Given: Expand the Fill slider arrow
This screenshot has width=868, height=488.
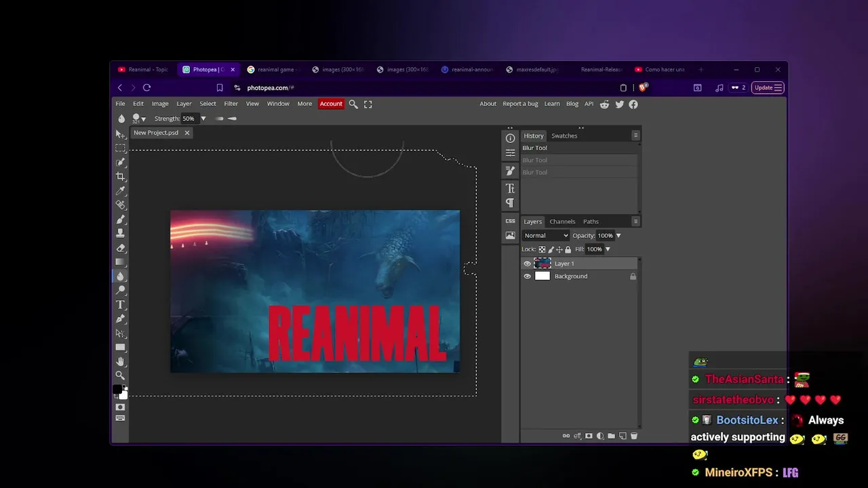Looking at the screenshot, I should (x=608, y=249).
